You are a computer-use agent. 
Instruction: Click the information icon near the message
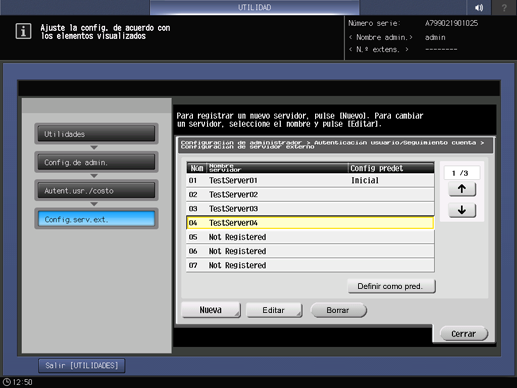point(23,31)
